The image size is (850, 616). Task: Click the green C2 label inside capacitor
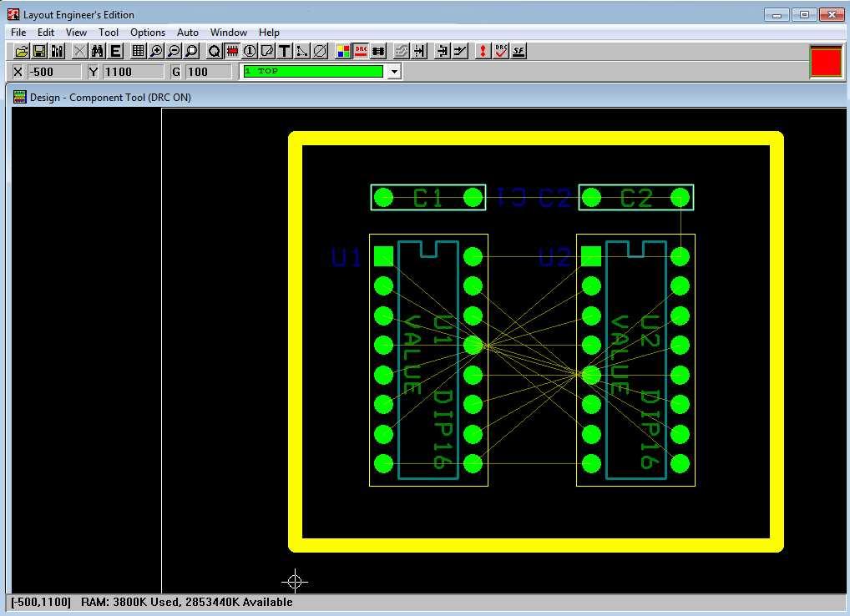pos(636,198)
